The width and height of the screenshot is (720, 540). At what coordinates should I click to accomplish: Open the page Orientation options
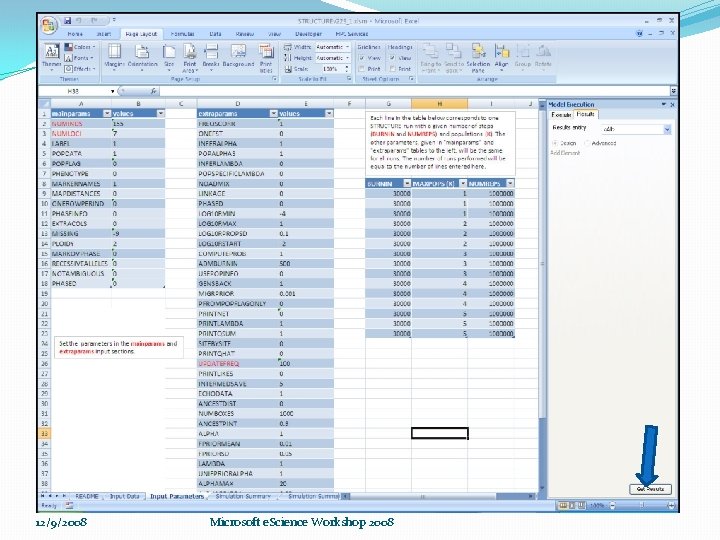[142, 57]
